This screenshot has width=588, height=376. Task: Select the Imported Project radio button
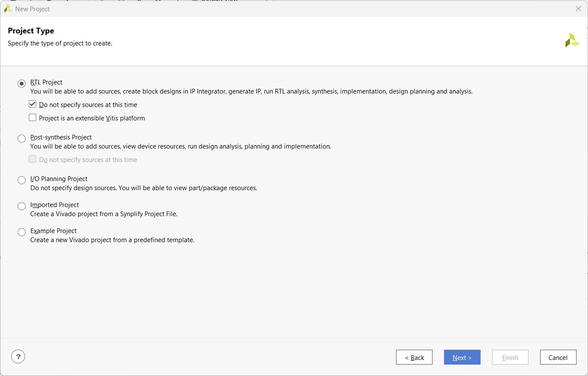[22, 206]
